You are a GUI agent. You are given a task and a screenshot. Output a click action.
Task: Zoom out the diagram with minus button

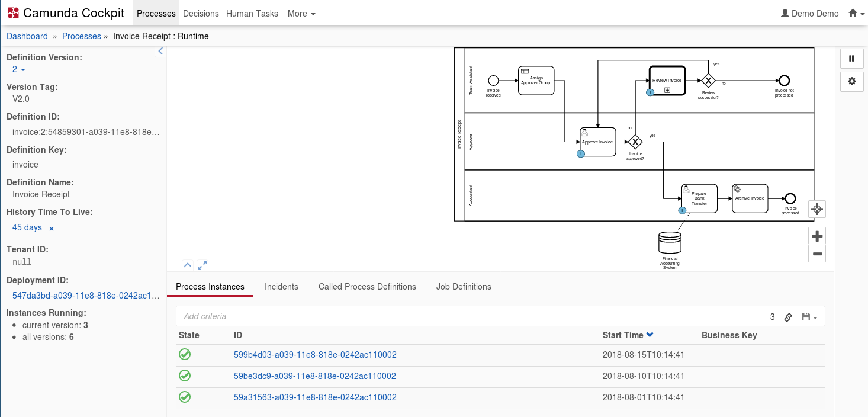[817, 254]
